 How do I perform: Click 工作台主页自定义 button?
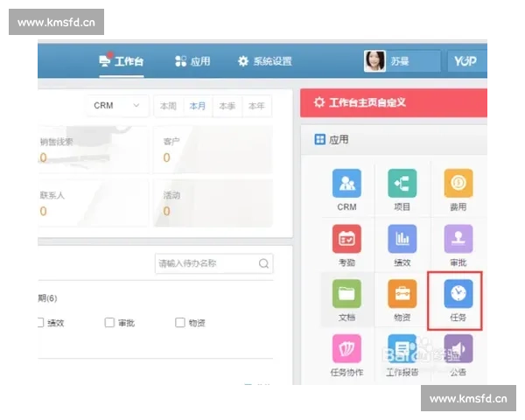pyautogui.click(x=394, y=103)
